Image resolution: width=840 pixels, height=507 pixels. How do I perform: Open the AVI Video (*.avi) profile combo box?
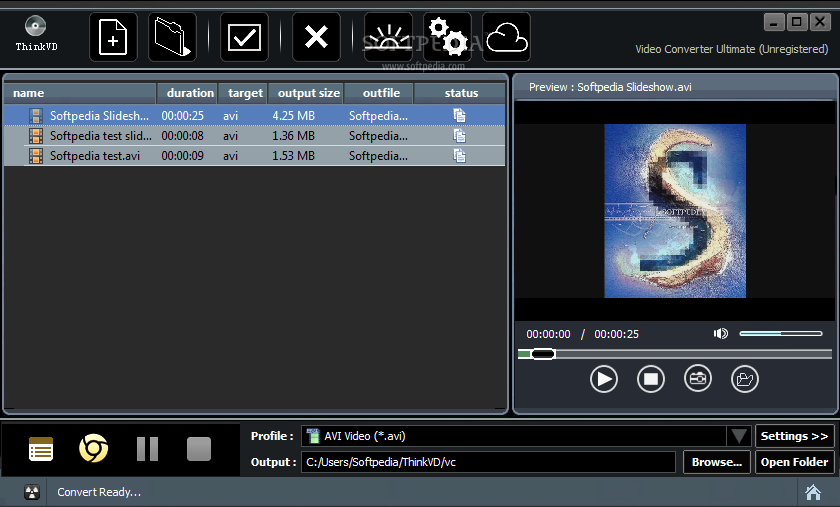(x=527, y=436)
